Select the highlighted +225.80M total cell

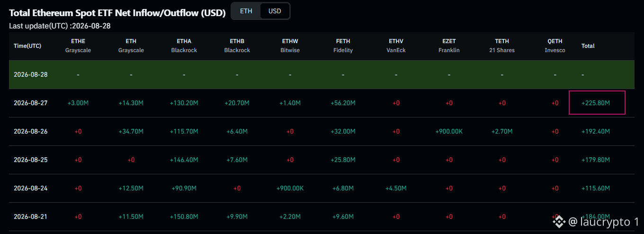pos(597,103)
